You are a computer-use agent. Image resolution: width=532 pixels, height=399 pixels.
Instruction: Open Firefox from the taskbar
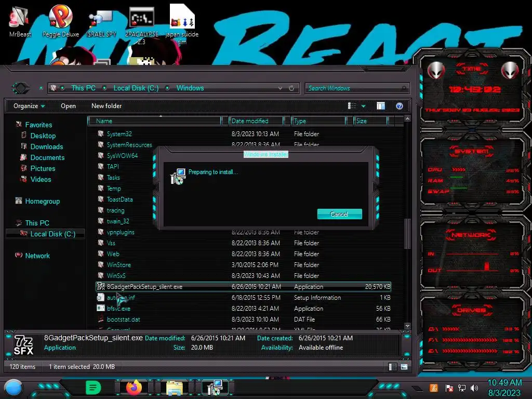pyautogui.click(x=134, y=388)
